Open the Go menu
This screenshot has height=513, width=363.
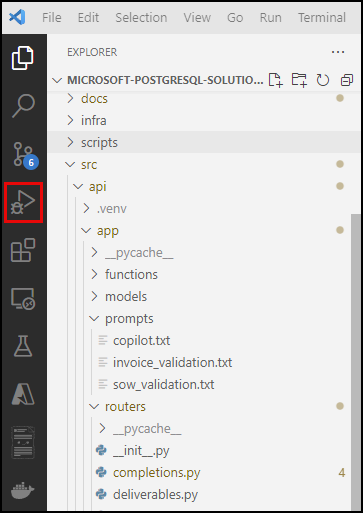235,17
